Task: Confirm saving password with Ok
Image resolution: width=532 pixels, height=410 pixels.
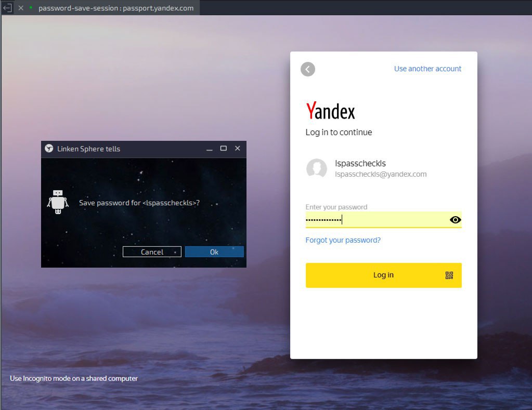Action: coord(214,252)
